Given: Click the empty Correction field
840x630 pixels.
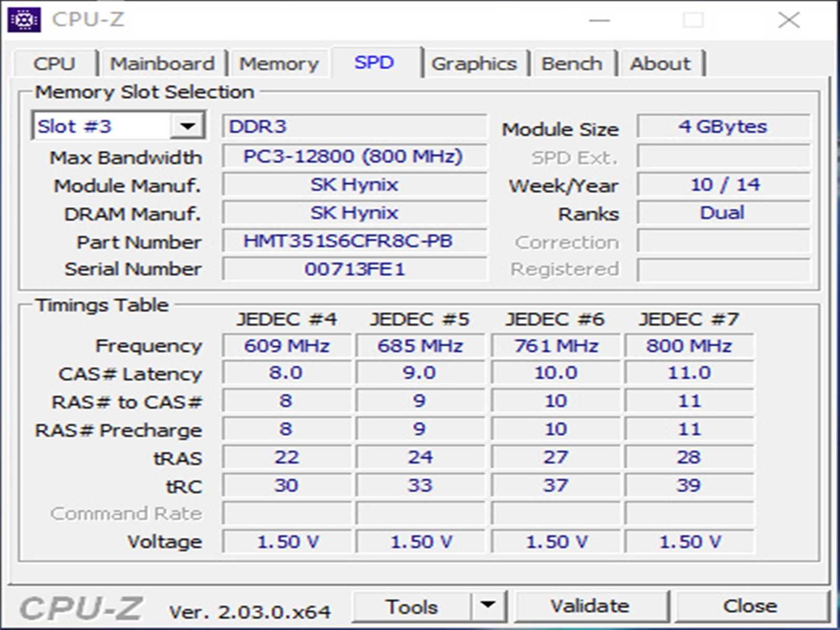Looking at the screenshot, I should [723, 241].
